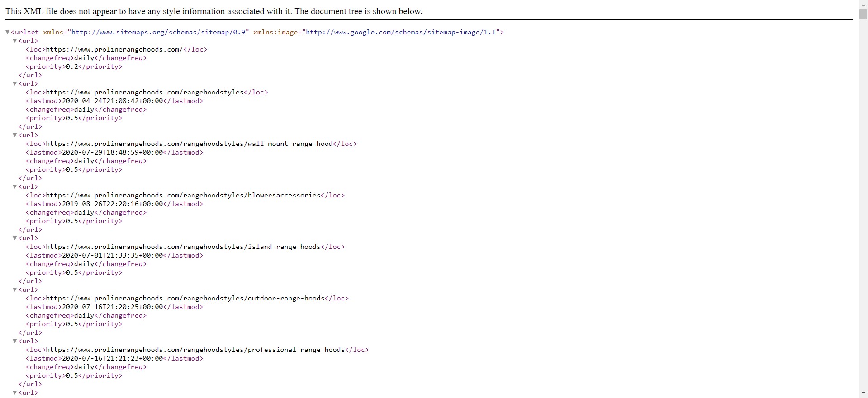Viewport: 868px width, 398px height.
Task: Collapse the blowersaccessories url node
Action: coord(15,187)
